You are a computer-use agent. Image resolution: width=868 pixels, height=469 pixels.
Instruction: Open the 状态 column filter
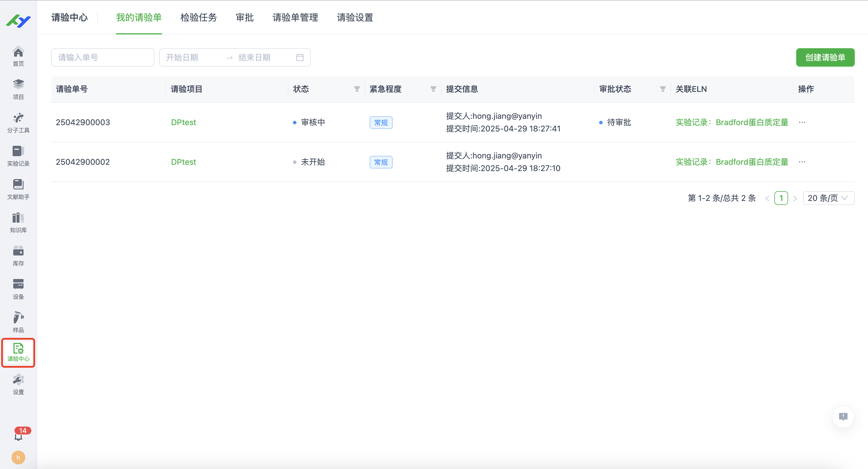coord(357,89)
